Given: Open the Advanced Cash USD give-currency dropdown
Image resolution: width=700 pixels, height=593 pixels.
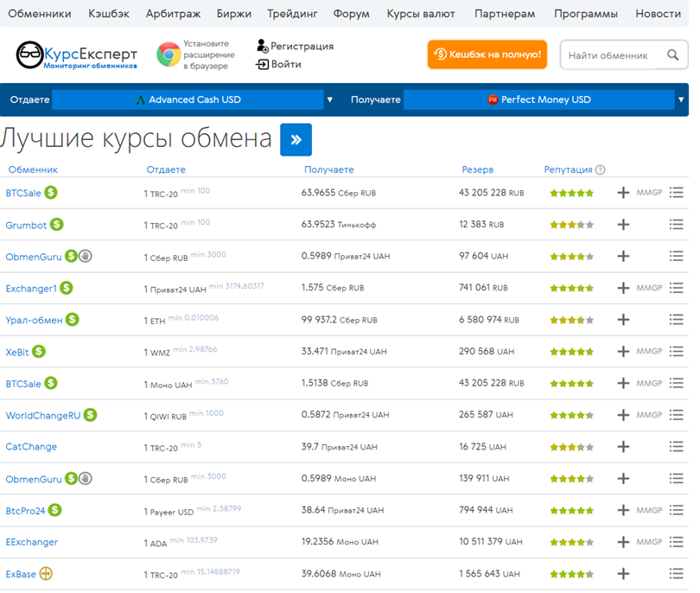Looking at the screenshot, I should coord(188,99).
